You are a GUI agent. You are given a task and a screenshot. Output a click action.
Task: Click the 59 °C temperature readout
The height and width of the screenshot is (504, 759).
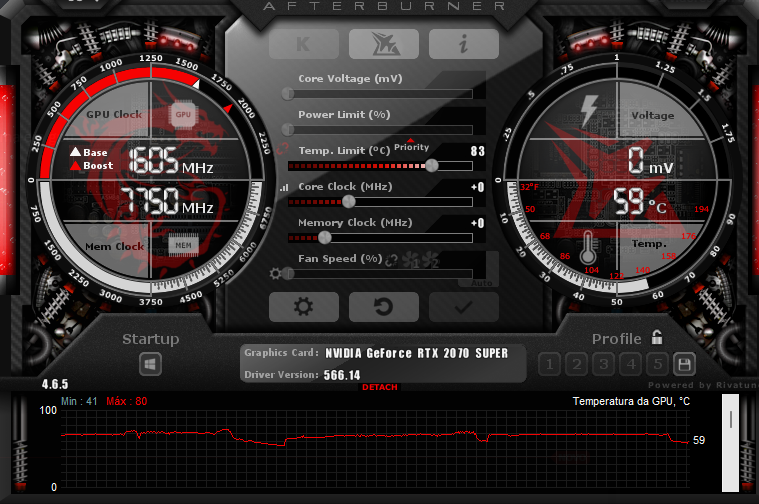639,201
